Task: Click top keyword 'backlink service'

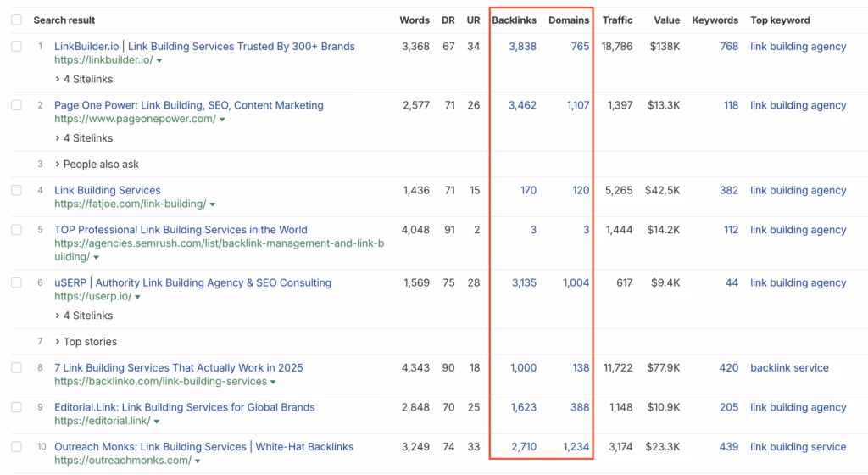Action: 789,367
